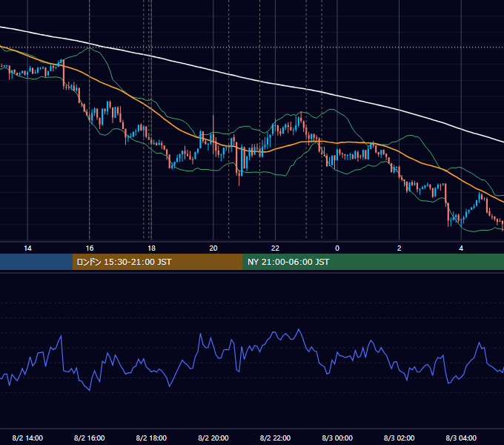
Task: Click the 8/2 16:00 axis label
Action: (x=90, y=438)
